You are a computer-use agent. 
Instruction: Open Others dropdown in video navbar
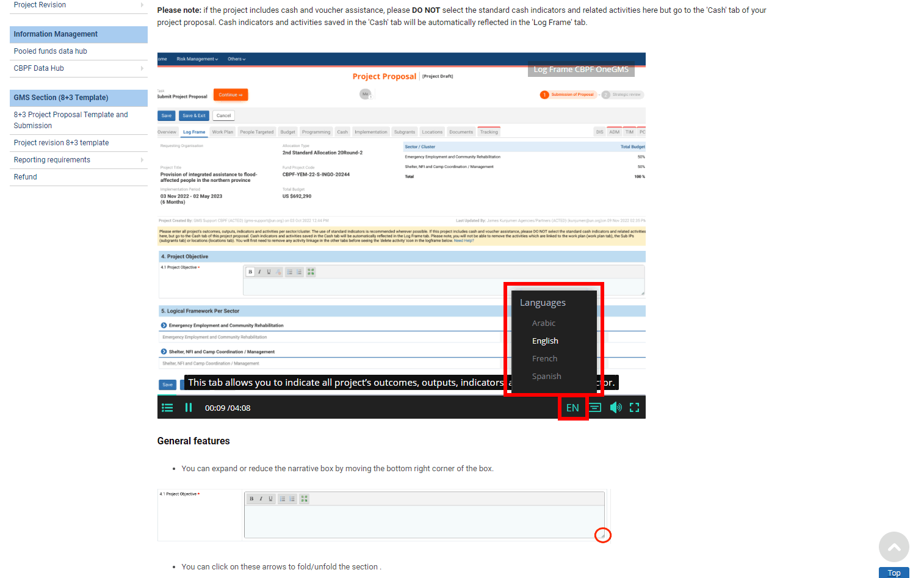(237, 59)
